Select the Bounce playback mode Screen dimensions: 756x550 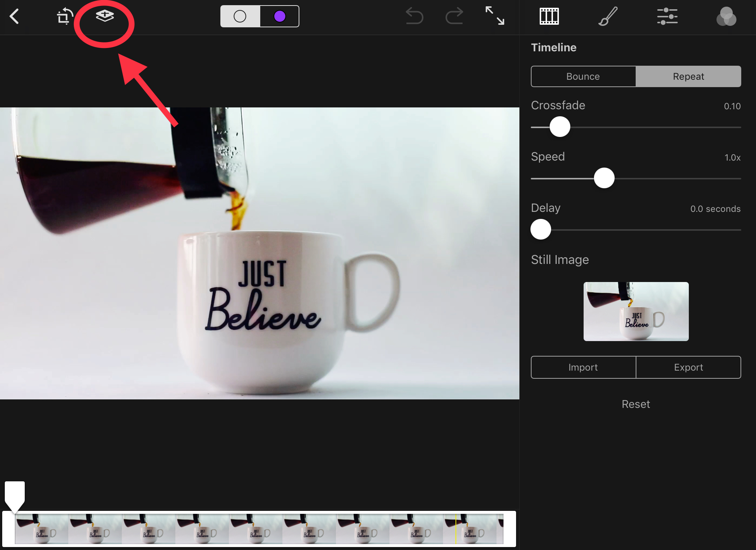click(583, 76)
